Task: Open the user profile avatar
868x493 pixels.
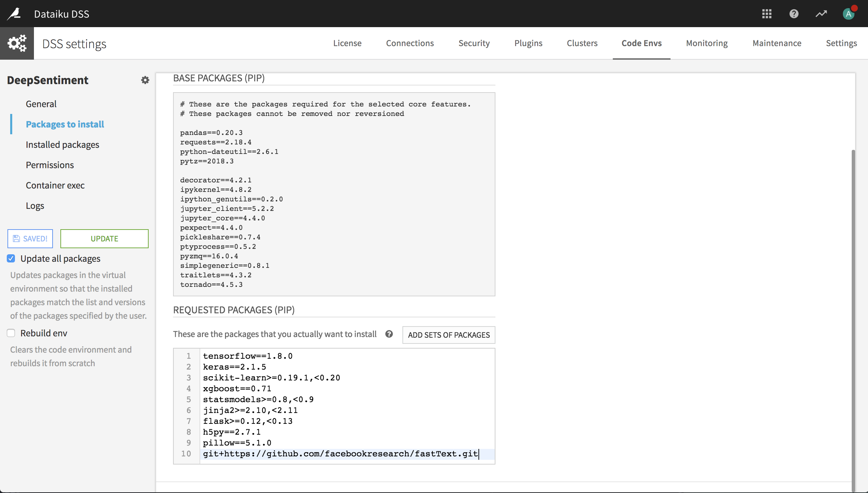Action: pyautogui.click(x=849, y=14)
